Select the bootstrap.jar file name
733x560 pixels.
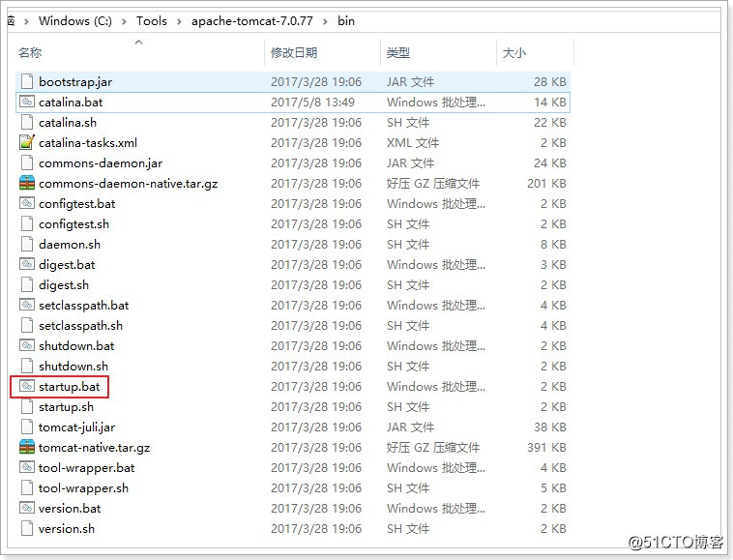[75, 82]
